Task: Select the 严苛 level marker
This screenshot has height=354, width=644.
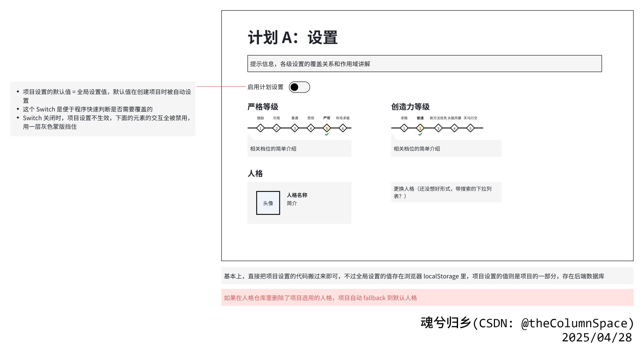Action: (327, 128)
